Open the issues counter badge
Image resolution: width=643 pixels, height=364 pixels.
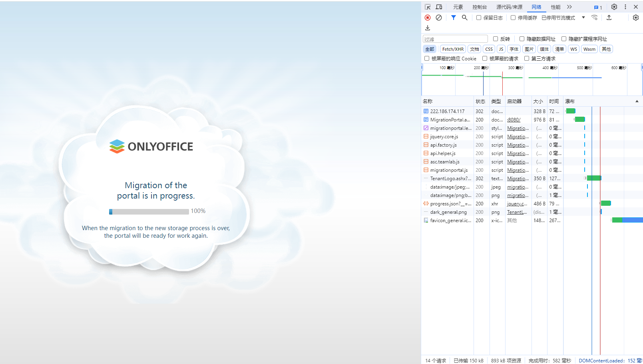pyautogui.click(x=598, y=7)
